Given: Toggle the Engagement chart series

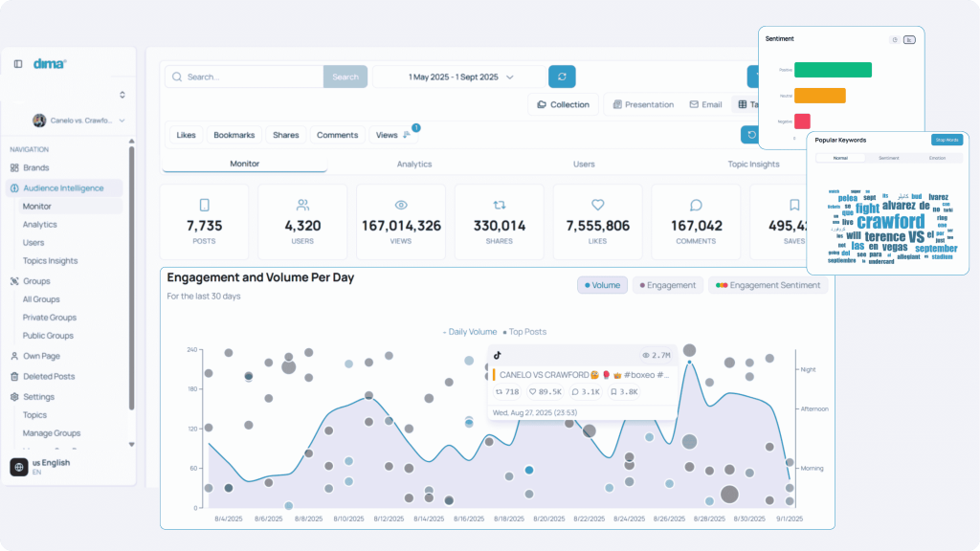Looking at the screenshot, I should [667, 285].
